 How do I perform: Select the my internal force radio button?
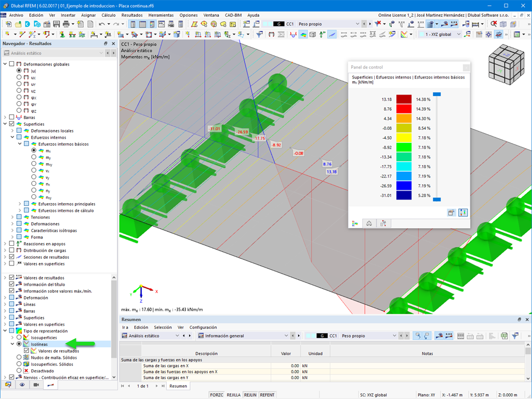[x=34, y=157]
